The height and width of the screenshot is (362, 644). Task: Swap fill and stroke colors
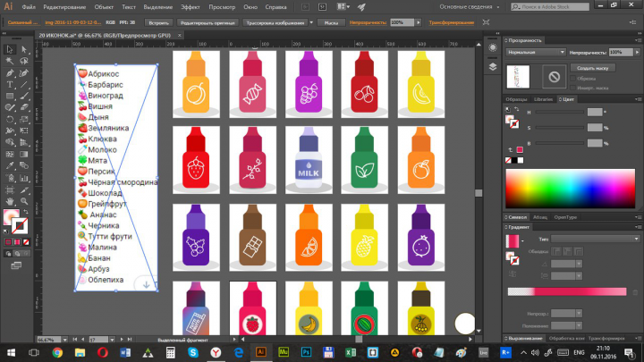25,212
